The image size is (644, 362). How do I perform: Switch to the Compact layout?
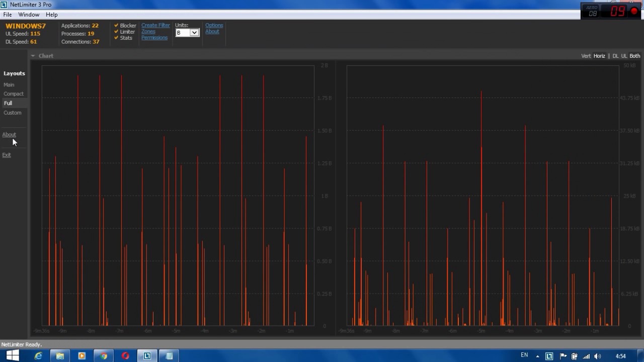[14, 94]
